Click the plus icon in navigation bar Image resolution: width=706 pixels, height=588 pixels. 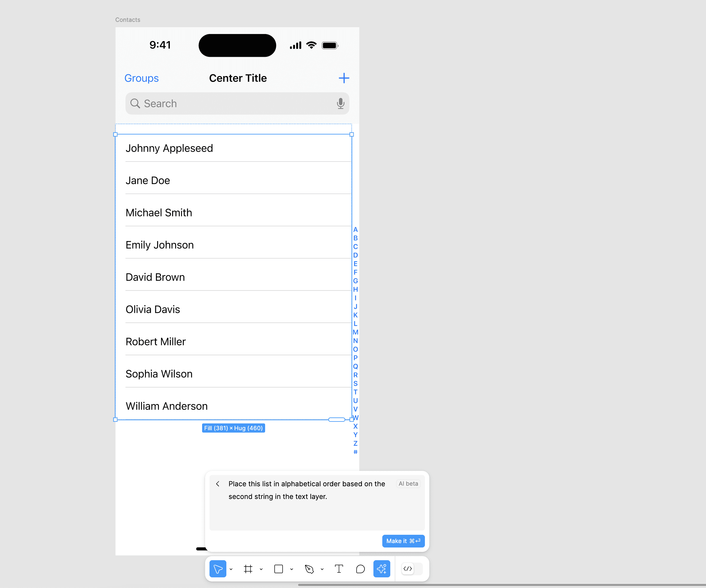[344, 78]
